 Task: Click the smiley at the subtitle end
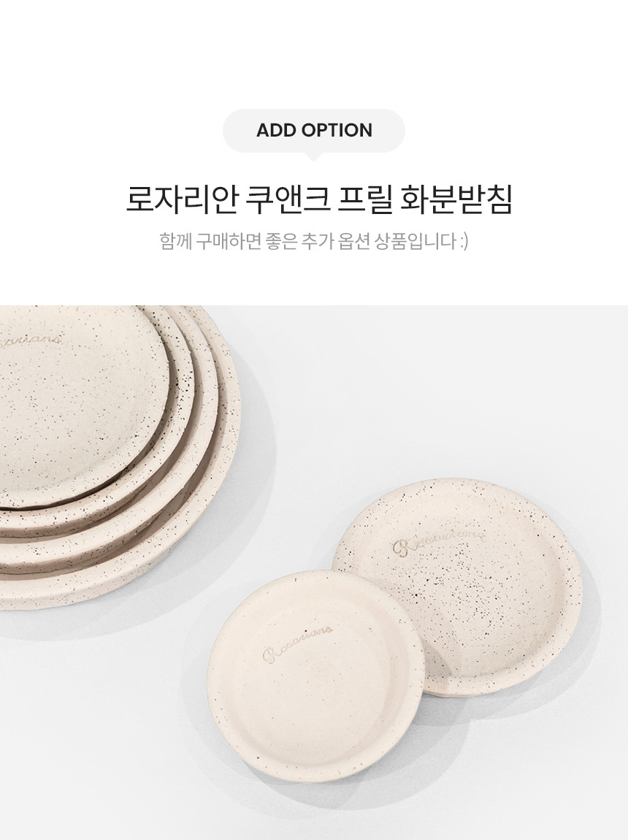click(x=464, y=242)
